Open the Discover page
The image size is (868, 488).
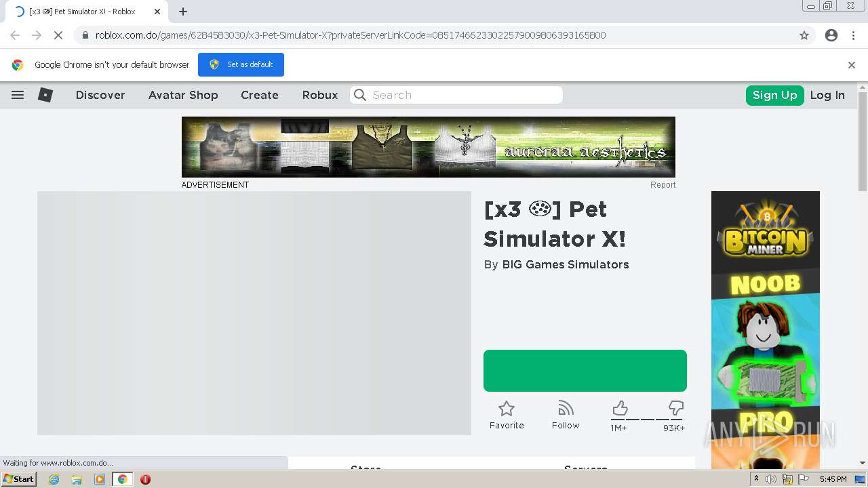[100, 95]
